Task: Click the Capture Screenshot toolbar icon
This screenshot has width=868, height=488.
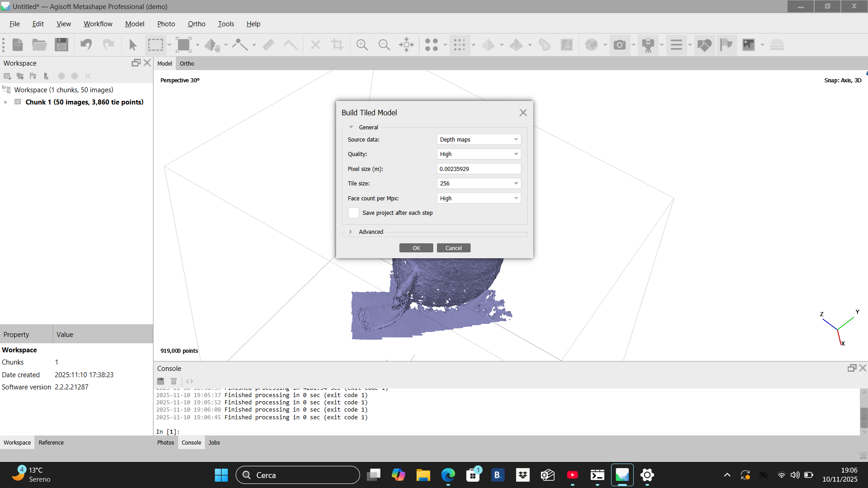Action: coord(620,45)
